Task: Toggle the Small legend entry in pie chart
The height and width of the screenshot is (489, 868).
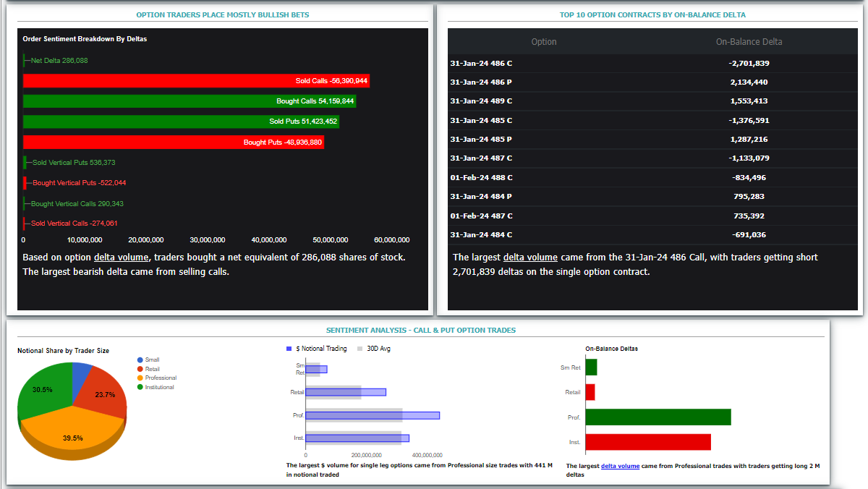Action: point(148,360)
